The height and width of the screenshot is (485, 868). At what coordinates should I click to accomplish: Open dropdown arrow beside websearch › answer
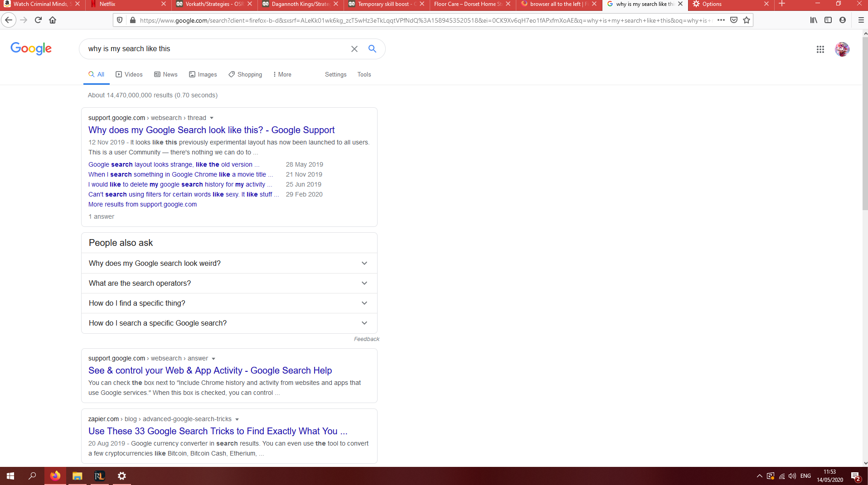click(213, 359)
